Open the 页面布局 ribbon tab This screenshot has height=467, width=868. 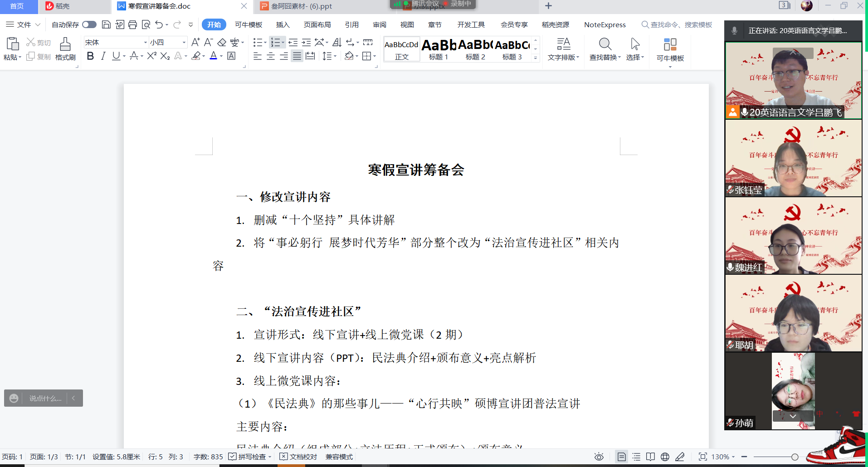317,24
